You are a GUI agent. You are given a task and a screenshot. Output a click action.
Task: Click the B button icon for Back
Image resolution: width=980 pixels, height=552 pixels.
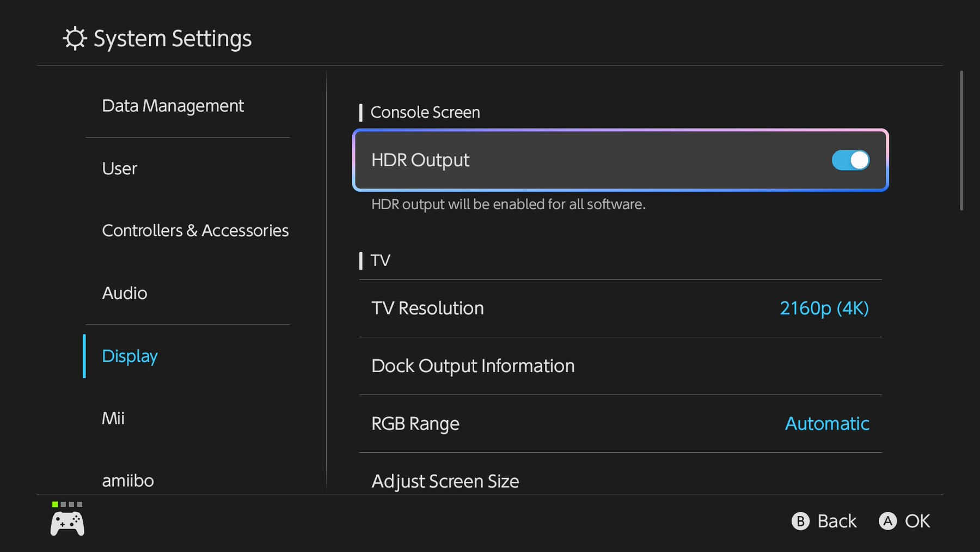coord(800,521)
